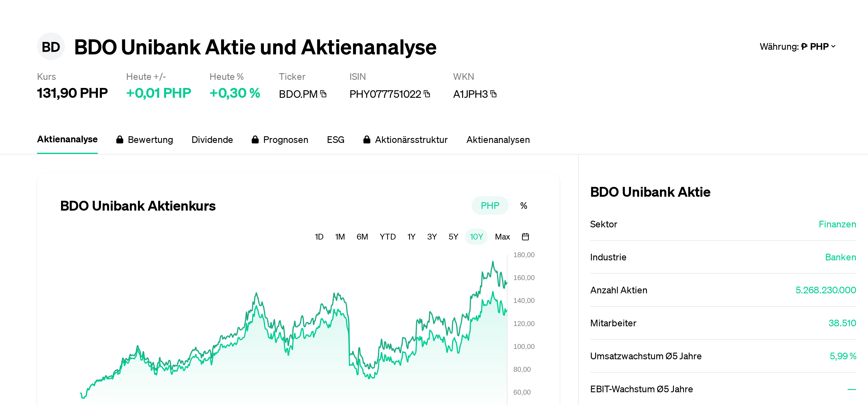Switch to the Dividende tab
Image resolution: width=868 pixels, height=405 pixels.
[x=212, y=139]
